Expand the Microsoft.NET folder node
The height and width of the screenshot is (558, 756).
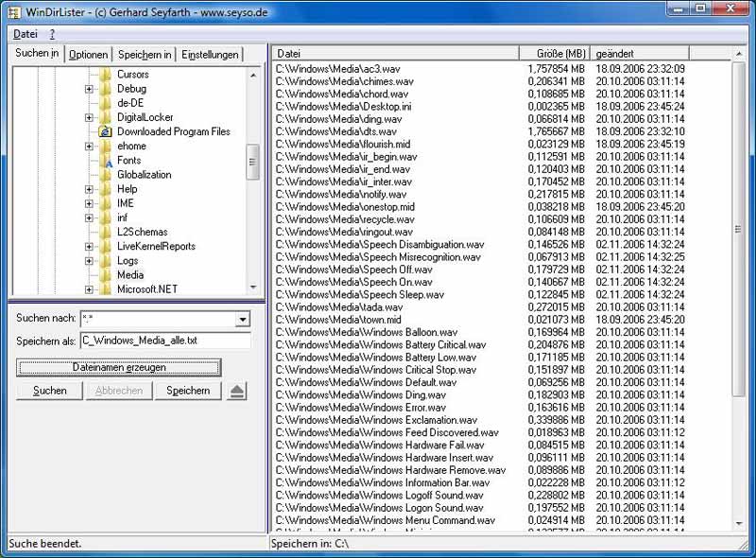point(89,289)
